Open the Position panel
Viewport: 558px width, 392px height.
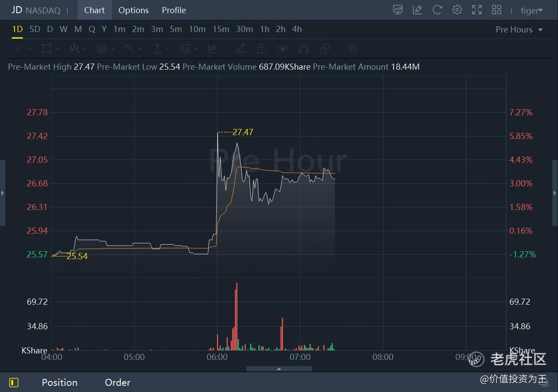60,382
